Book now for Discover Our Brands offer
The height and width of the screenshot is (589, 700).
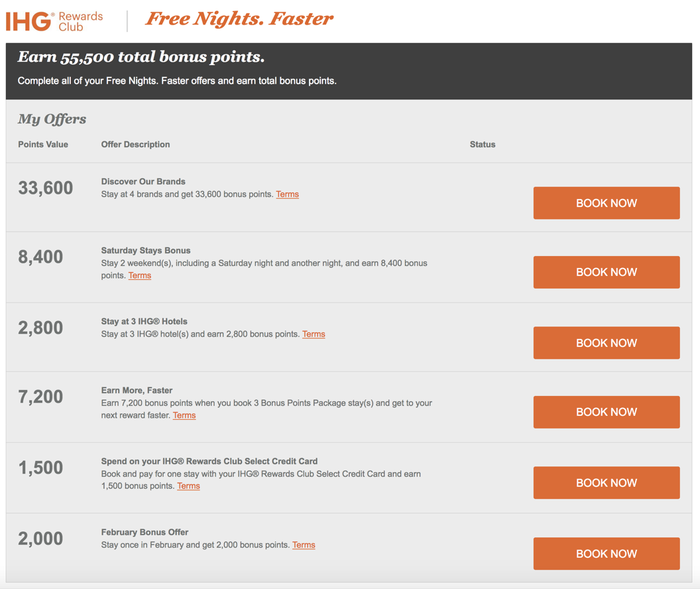click(x=607, y=203)
